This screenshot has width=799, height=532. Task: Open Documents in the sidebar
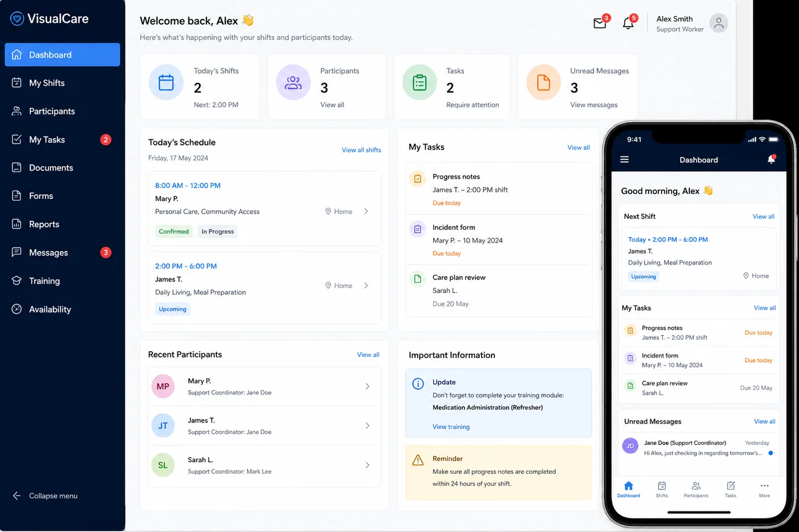click(62, 168)
